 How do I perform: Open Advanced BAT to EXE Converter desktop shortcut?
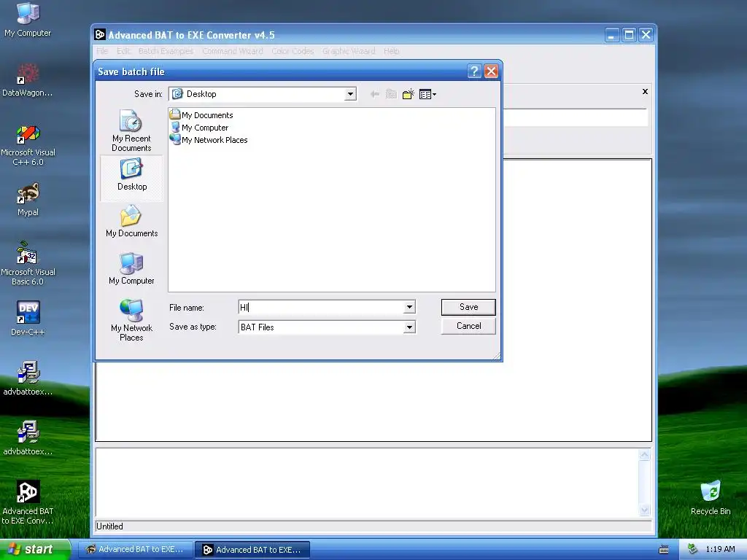pyautogui.click(x=28, y=503)
